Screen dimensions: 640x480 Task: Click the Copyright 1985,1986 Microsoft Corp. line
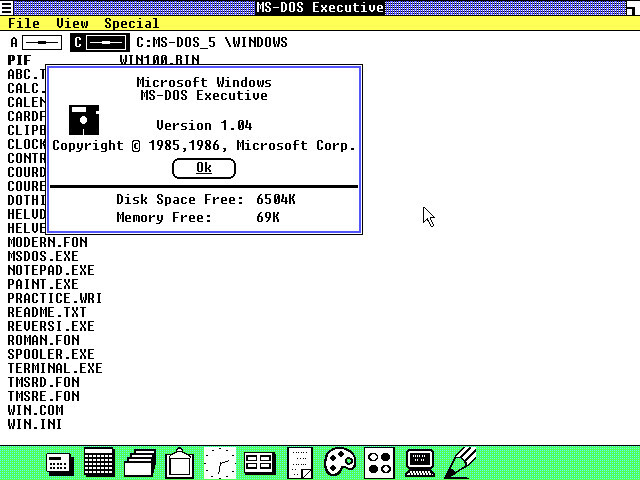pos(204,145)
